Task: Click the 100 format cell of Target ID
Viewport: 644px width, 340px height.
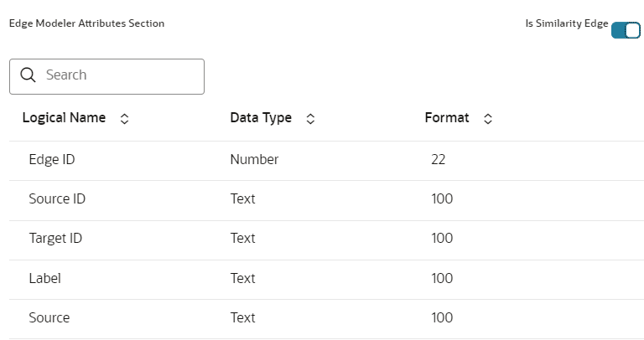Action: 442,239
